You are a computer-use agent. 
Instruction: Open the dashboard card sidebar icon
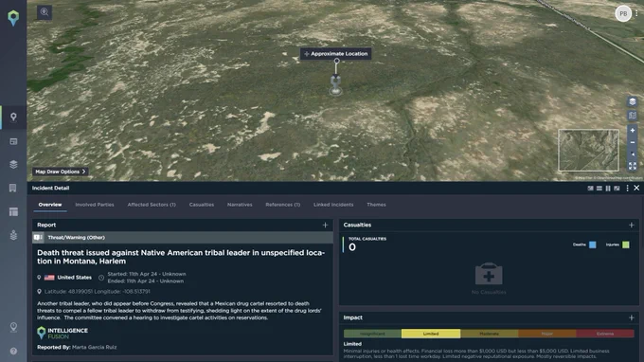tap(13, 141)
